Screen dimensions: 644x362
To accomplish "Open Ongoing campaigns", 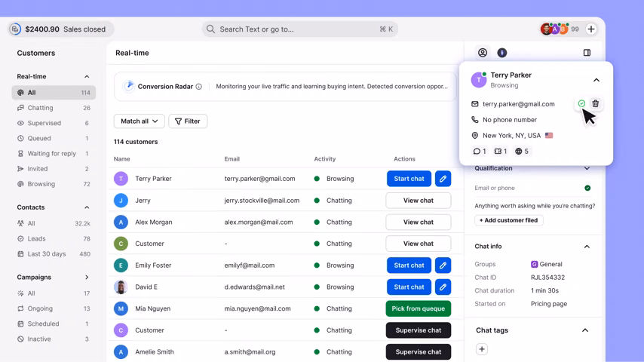I will (x=54, y=308).
